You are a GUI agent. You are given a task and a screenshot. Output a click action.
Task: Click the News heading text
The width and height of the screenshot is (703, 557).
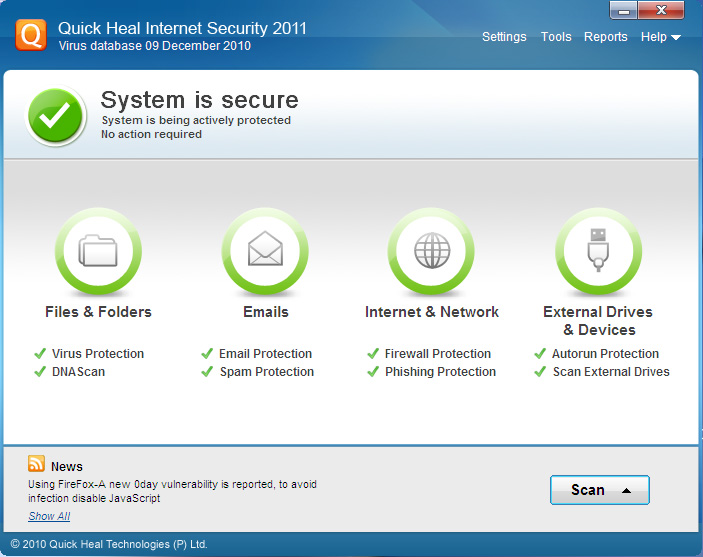67,466
